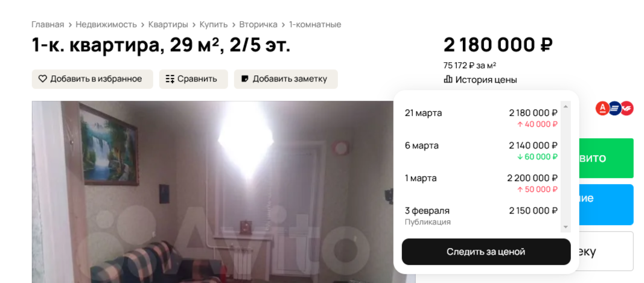Click the blue button below the green one
The image size is (644, 283).
(606, 205)
